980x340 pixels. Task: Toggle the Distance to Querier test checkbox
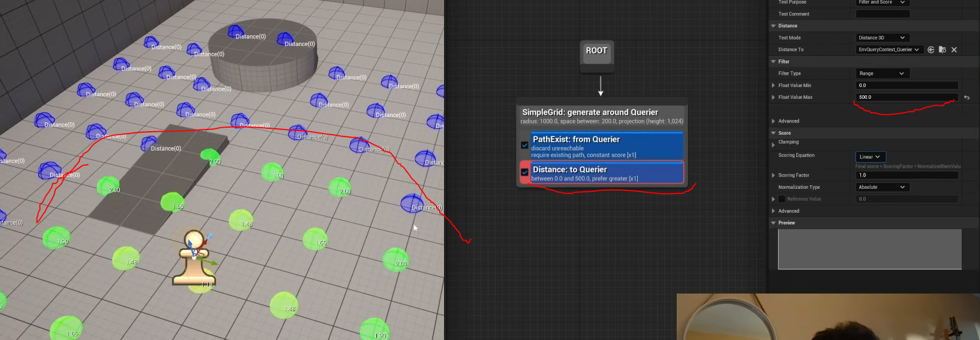tap(525, 172)
